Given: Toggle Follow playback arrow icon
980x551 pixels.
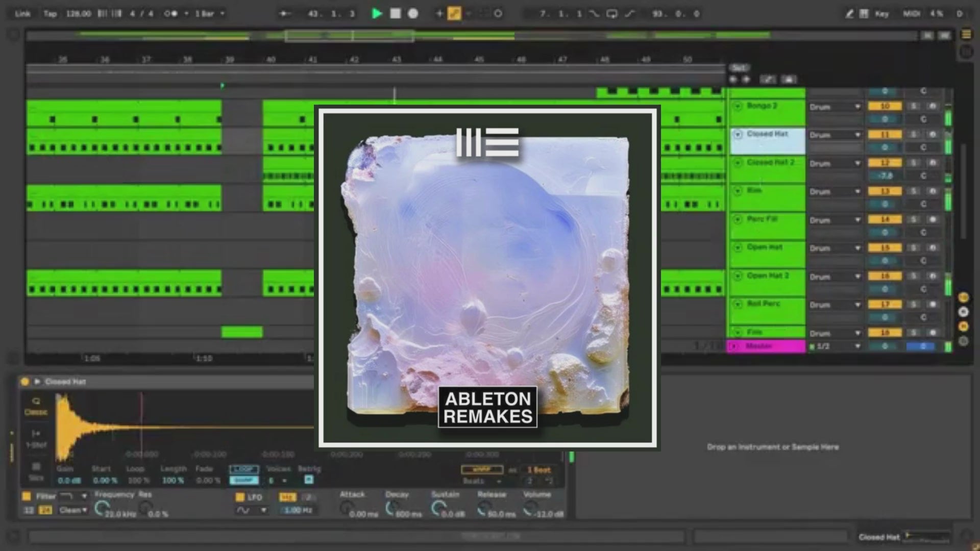Looking at the screenshot, I should [x=285, y=14].
